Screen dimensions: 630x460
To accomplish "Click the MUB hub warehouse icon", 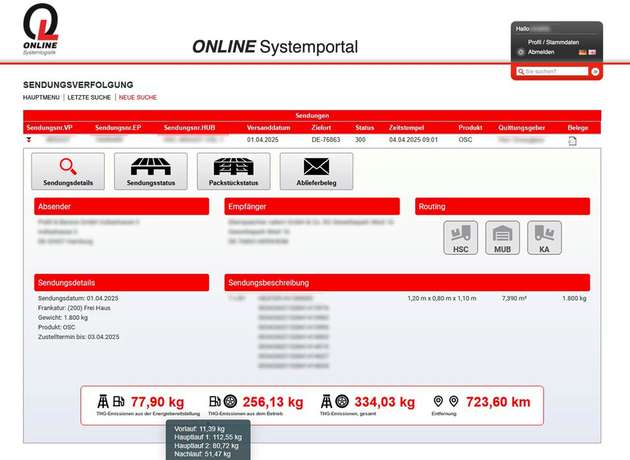I will point(502,238).
